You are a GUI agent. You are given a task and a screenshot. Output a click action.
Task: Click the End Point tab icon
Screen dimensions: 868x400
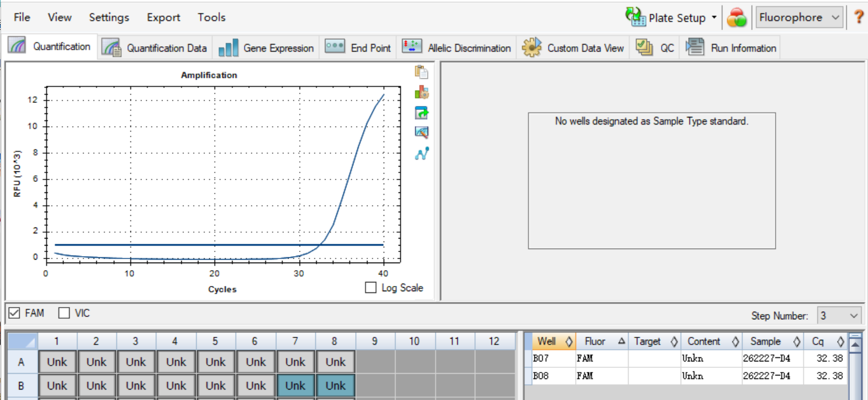pos(335,47)
